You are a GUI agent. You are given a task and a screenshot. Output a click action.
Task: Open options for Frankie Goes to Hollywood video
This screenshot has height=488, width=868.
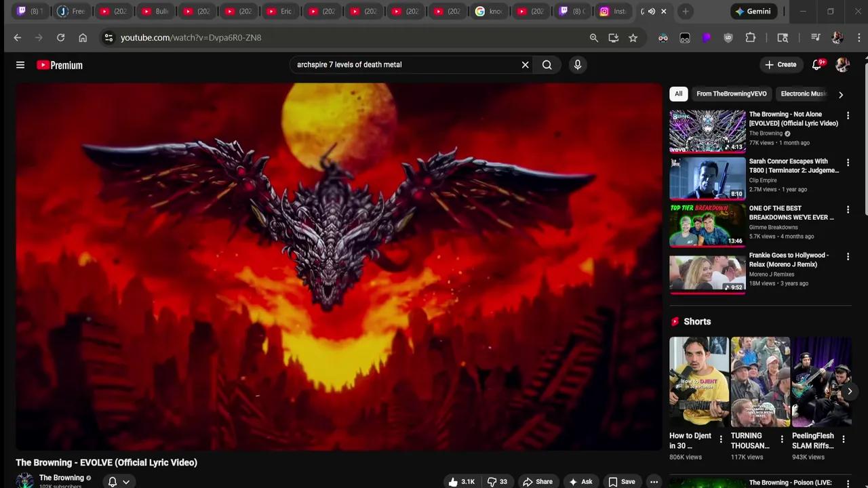(848, 256)
